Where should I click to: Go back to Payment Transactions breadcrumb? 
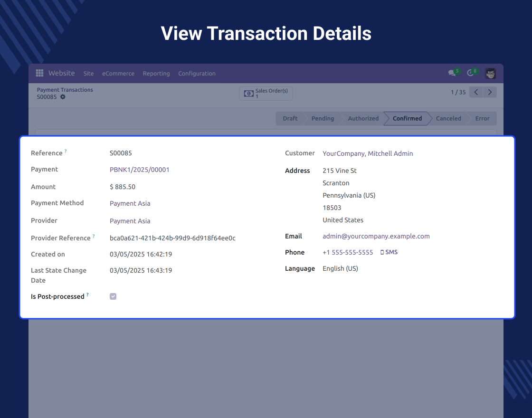65,90
